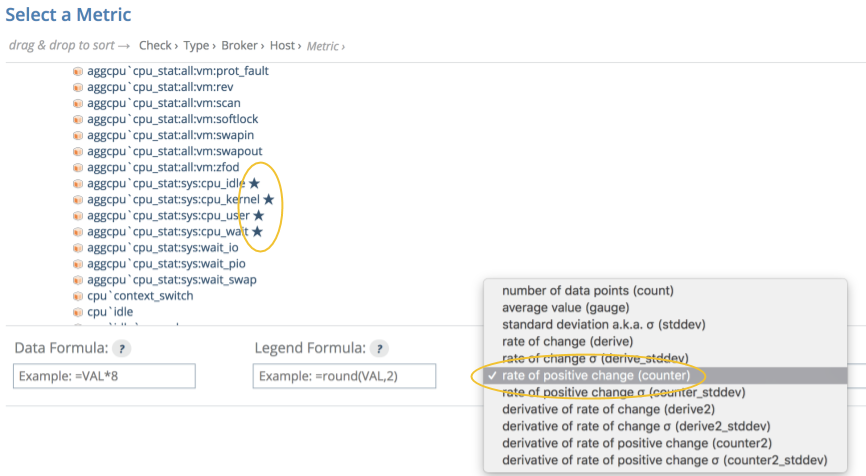866x476 pixels.
Task: Click the Host sort breadcrumb
Action: 282,45
